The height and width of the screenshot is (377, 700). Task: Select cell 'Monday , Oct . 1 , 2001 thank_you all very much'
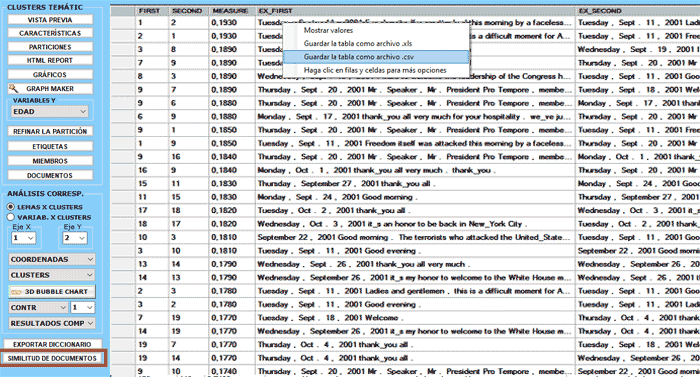(x=415, y=170)
